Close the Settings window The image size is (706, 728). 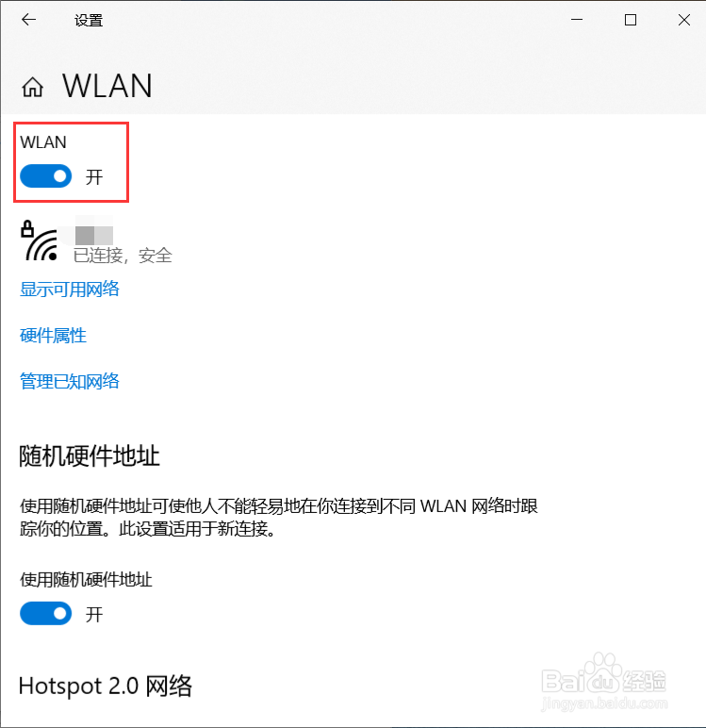click(x=684, y=20)
